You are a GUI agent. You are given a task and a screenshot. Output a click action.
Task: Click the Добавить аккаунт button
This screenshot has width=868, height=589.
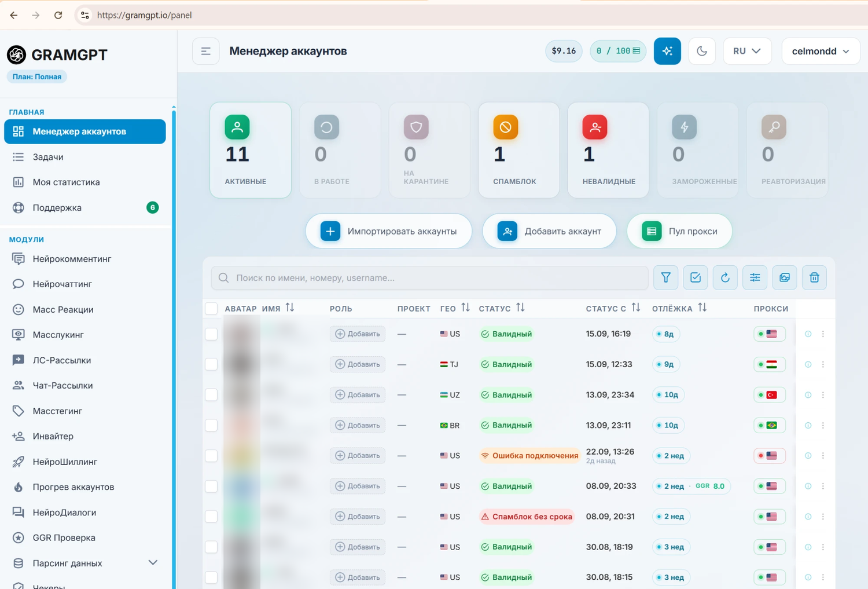tap(549, 231)
